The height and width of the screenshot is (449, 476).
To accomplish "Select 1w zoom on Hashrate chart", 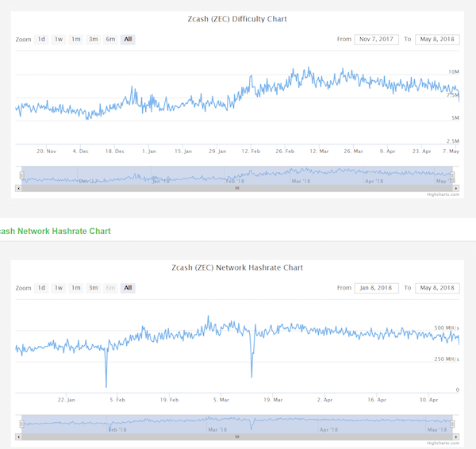I will tap(59, 288).
